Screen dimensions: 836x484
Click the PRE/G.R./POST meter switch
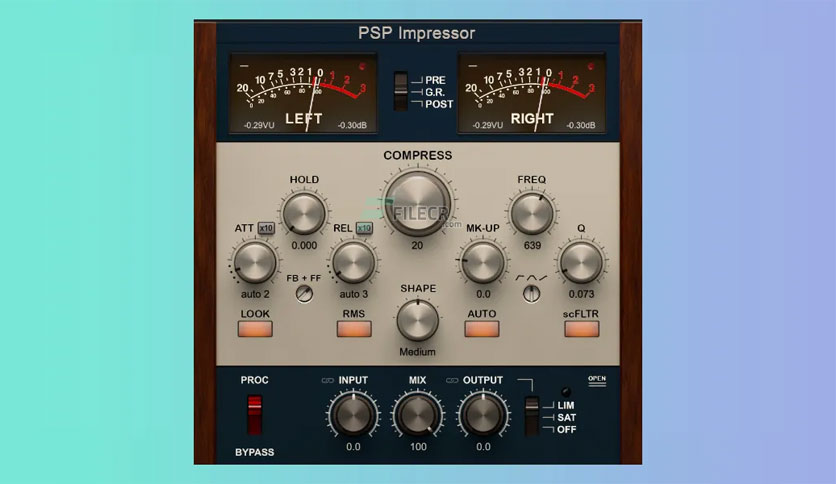pos(400,91)
